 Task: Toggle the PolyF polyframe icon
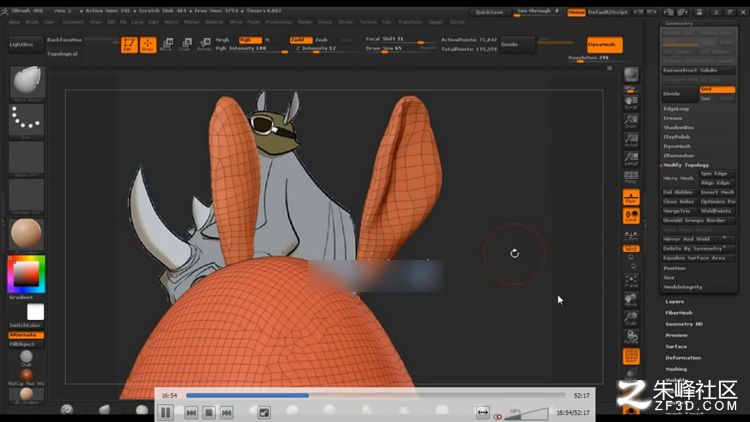(631, 356)
